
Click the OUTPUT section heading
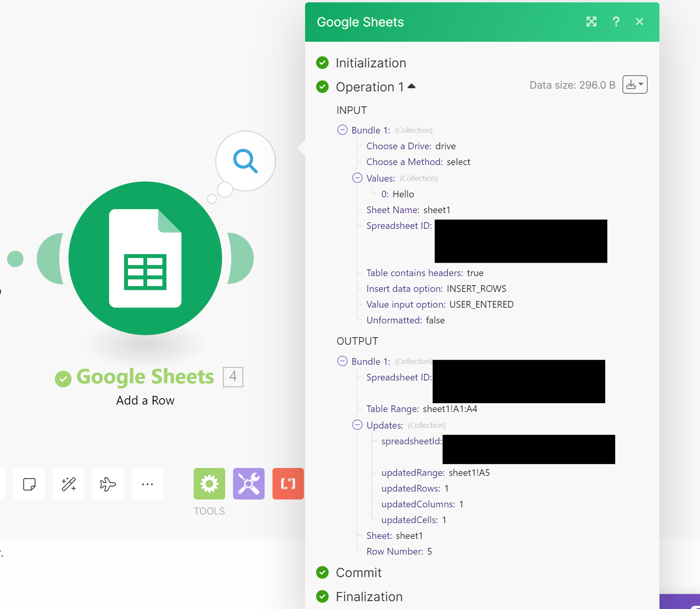(357, 341)
